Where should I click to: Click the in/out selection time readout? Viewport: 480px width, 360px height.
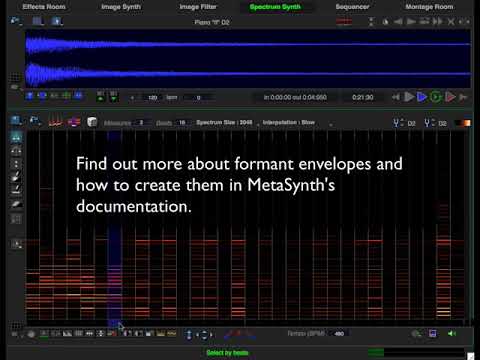pos(295,97)
